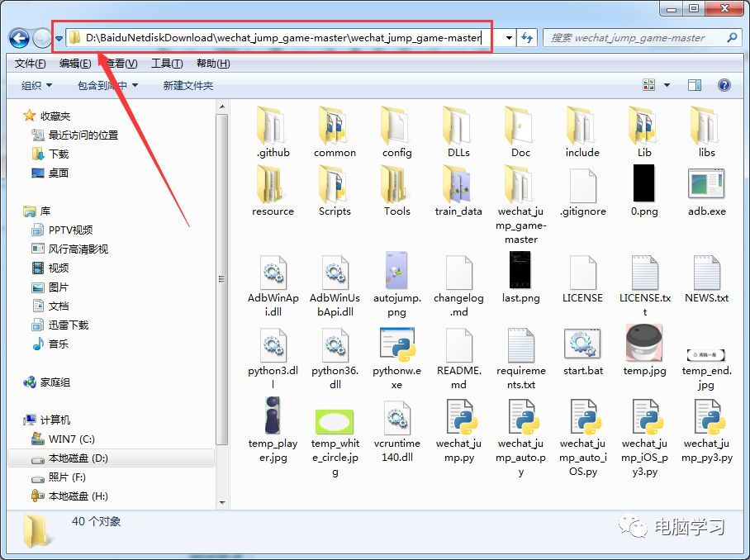Select the temp_white_circle.jpg thumbnail
The image size is (750, 560).
pos(335,422)
